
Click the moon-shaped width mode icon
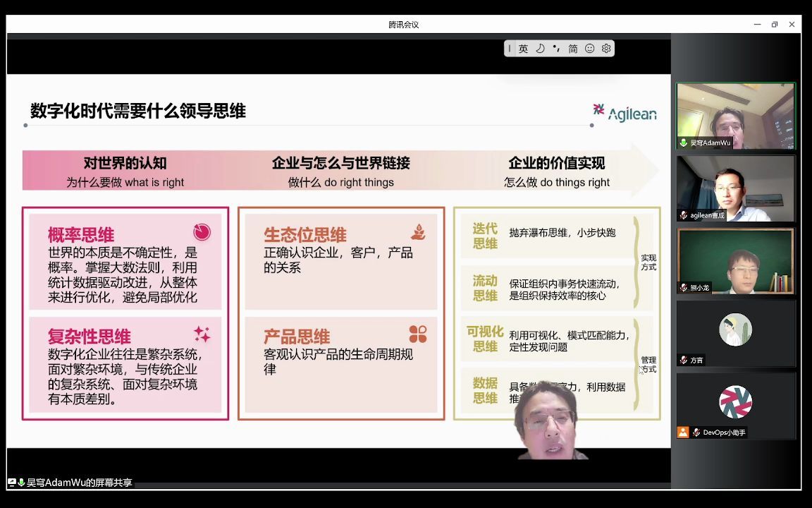[541, 49]
